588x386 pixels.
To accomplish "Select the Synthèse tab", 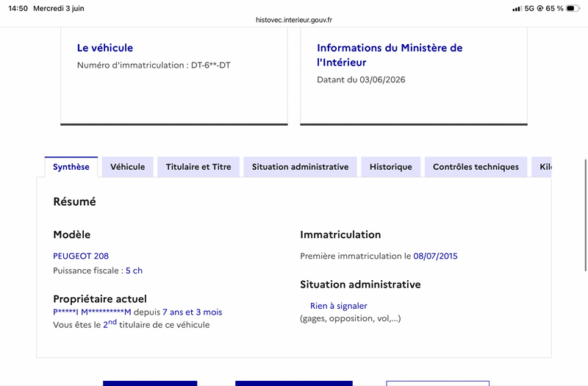I will pyautogui.click(x=71, y=167).
